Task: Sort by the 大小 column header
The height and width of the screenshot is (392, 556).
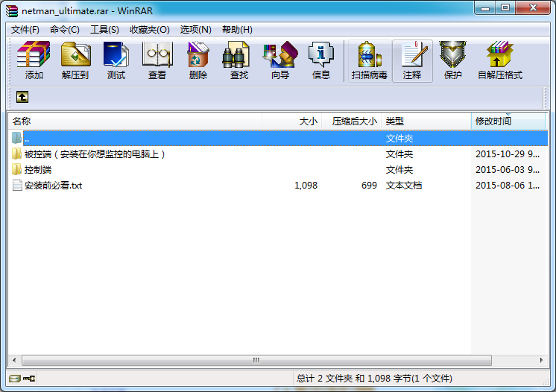Action: [x=292, y=121]
